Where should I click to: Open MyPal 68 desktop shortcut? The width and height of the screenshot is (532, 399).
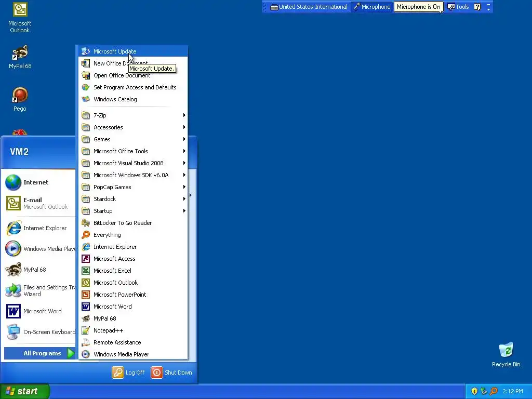(20, 57)
